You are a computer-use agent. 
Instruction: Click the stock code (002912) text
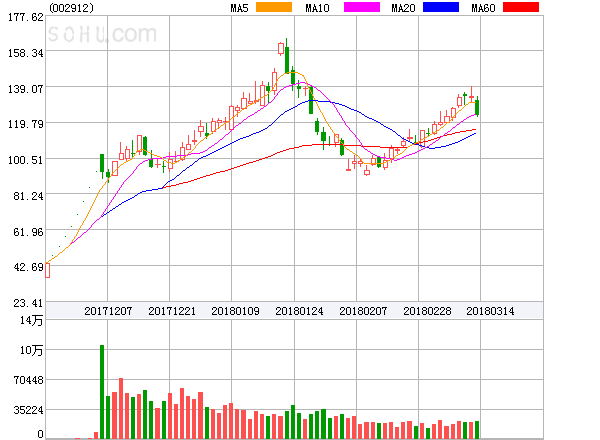tap(71, 8)
